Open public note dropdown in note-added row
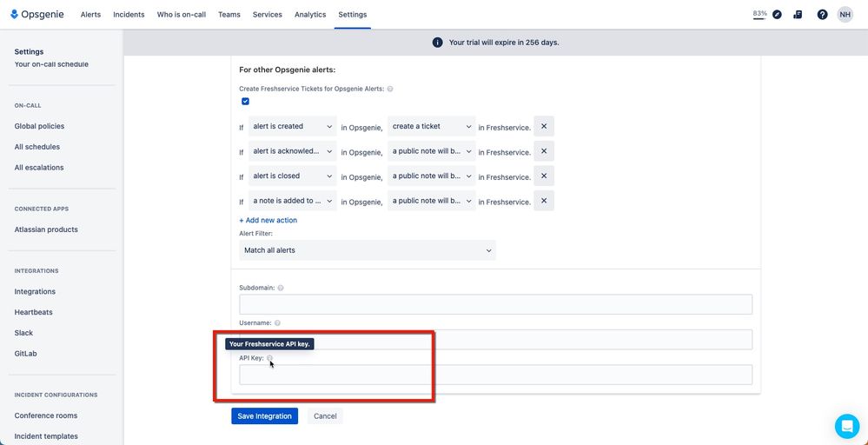868x445 pixels. [x=431, y=201]
